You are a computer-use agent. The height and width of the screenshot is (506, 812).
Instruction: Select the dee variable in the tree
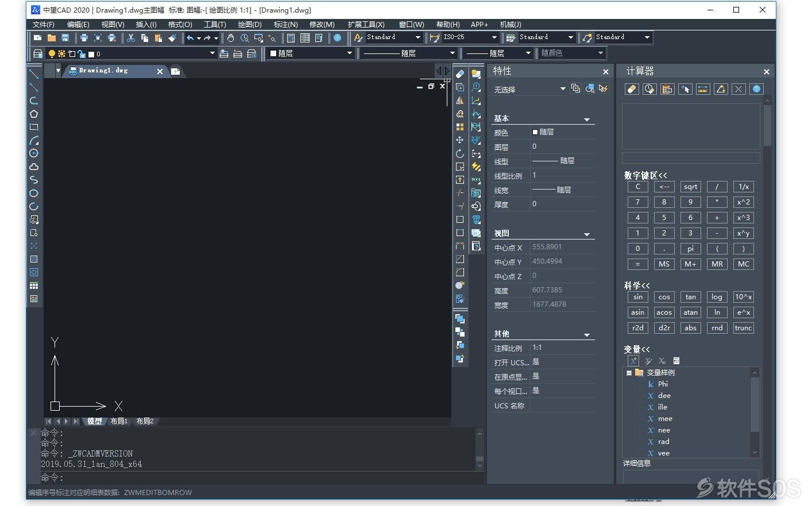click(x=664, y=396)
